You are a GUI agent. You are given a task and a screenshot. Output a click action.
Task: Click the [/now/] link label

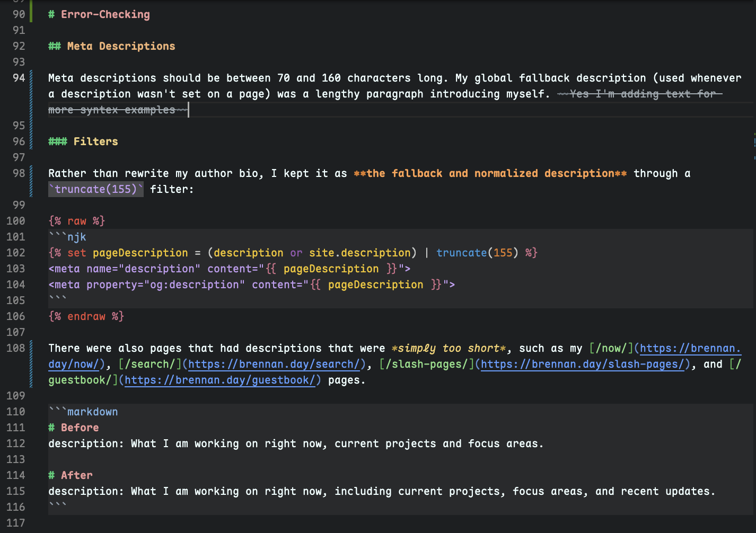pyautogui.click(x=611, y=348)
